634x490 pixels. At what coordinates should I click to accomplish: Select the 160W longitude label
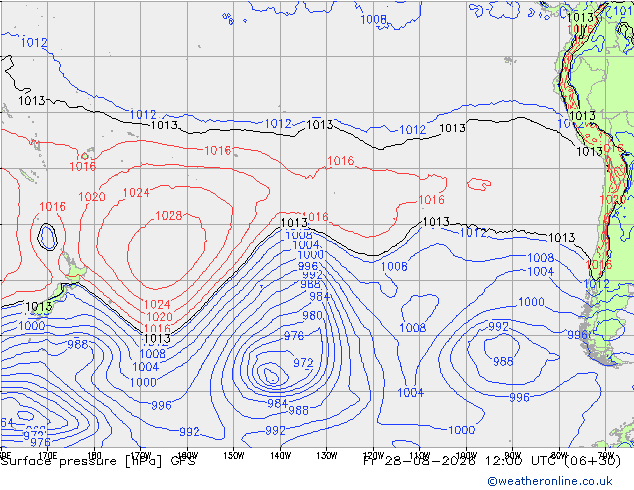tap(188, 456)
